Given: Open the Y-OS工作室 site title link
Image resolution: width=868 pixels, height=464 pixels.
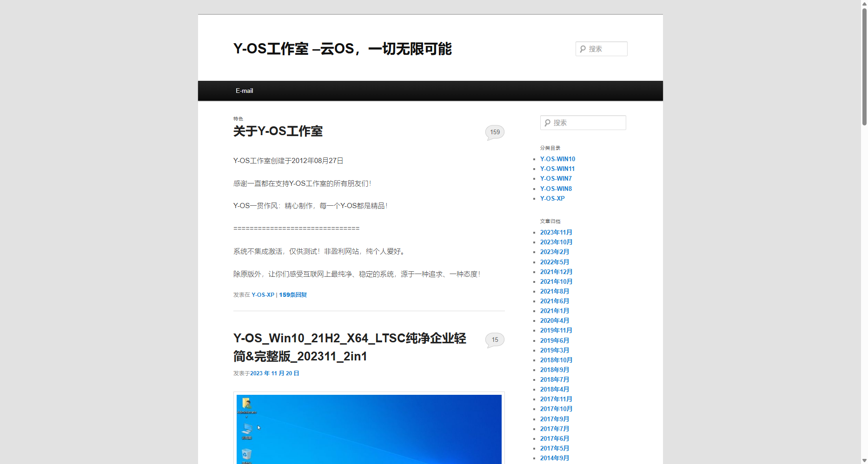Looking at the screenshot, I should tap(342, 49).
